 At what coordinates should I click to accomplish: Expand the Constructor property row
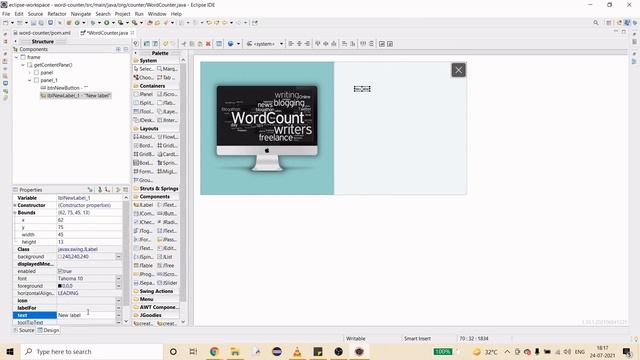(15, 205)
